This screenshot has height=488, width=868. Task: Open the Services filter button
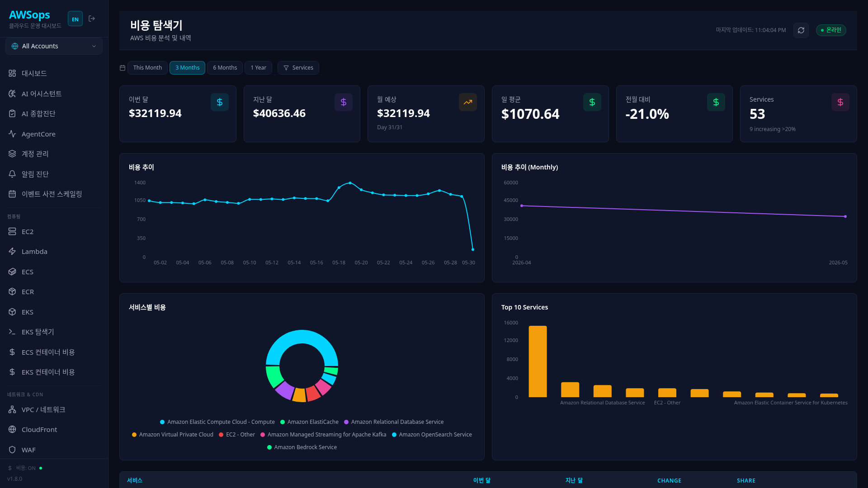coord(298,68)
